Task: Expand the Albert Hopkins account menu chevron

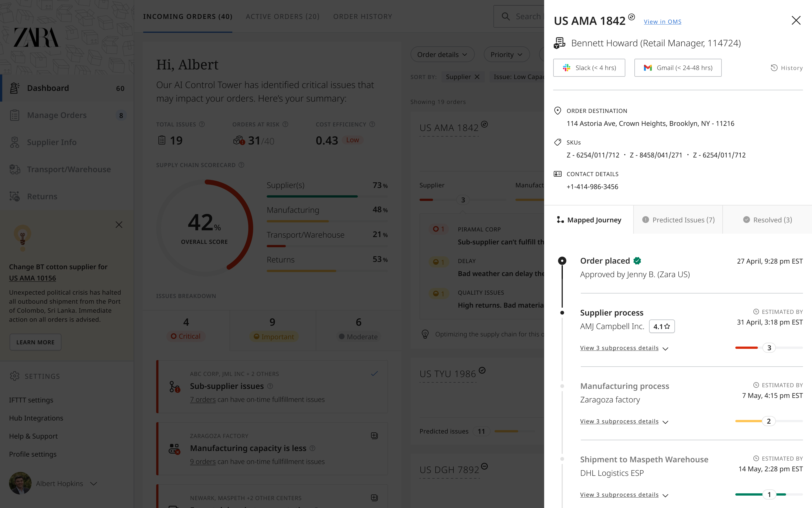Action: (94, 483)
